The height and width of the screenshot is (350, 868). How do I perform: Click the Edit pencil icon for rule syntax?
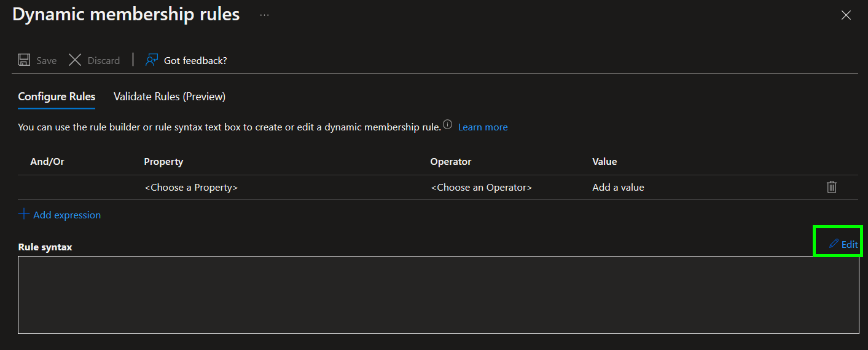click(x=834, y=244)
